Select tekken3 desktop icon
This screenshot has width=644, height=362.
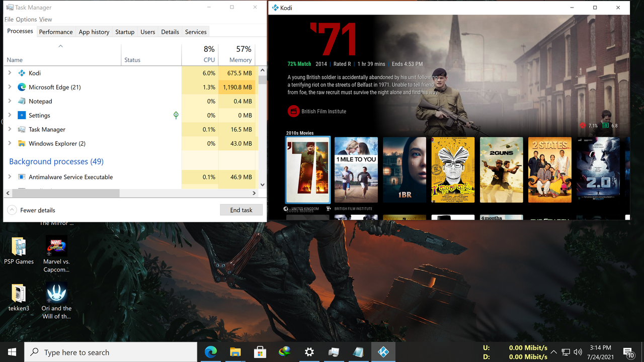click(19, 294)
